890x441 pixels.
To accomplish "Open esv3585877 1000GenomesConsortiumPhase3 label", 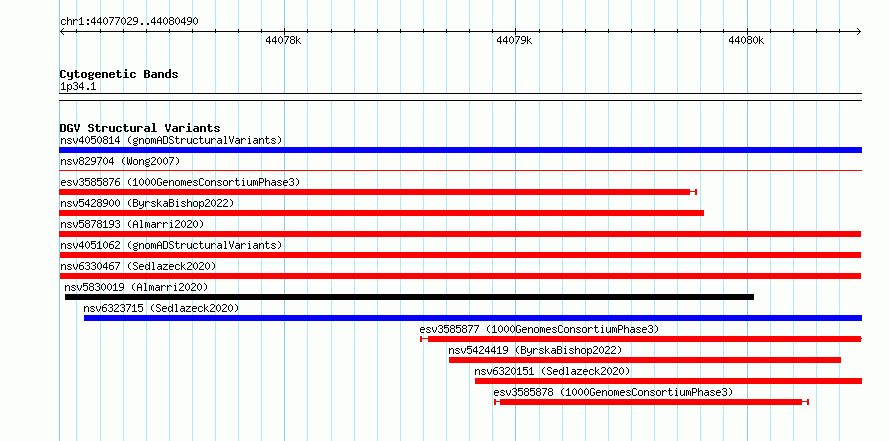I will [x=539, y=329].
